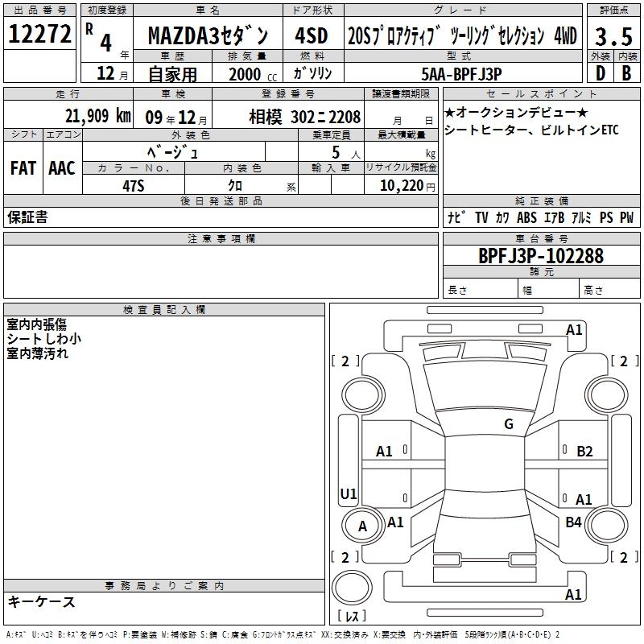
Task: Click shift type FAT
Action: tap(23, 168)
